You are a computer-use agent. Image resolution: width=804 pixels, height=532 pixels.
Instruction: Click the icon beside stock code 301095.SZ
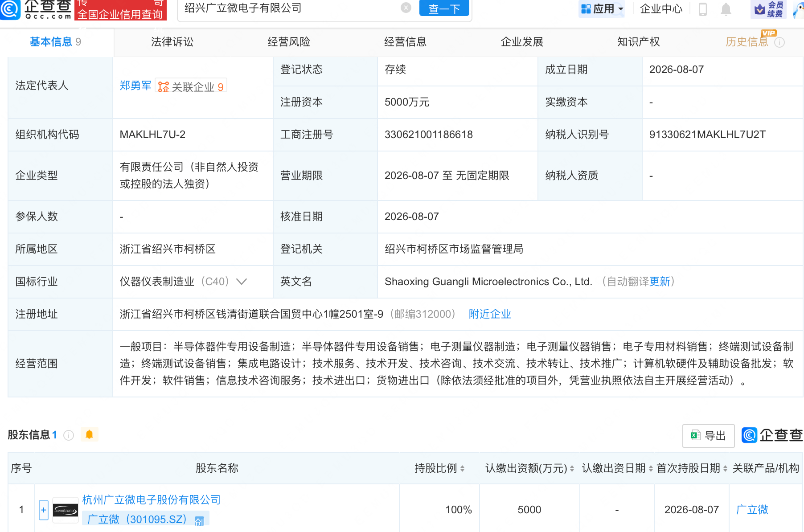pyautogui.click(x=199, y=520)
